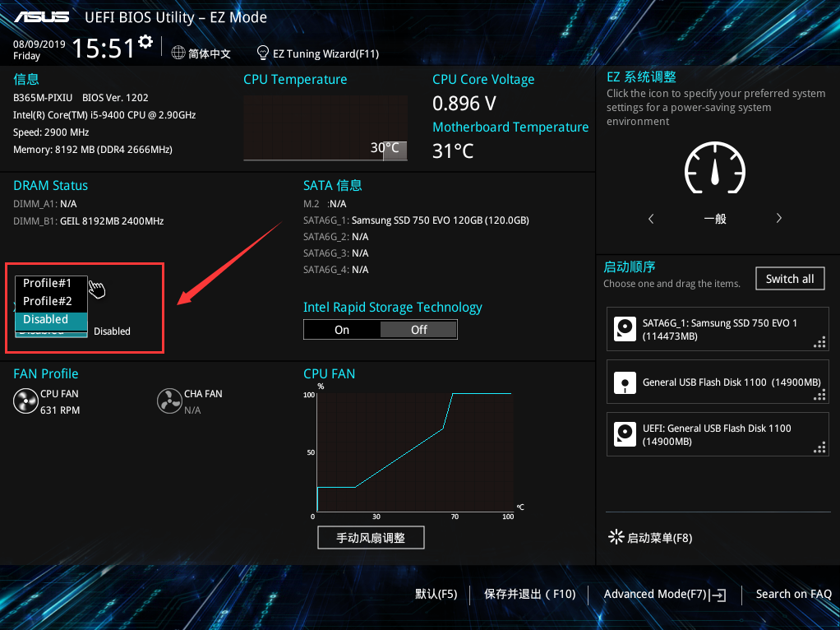
Task: Select Profile#2 from the XMP dropdown
Action: tap(51, 301)
